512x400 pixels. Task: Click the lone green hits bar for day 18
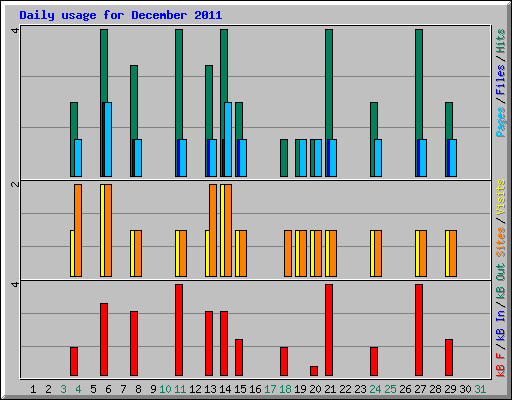pos(284,158)
